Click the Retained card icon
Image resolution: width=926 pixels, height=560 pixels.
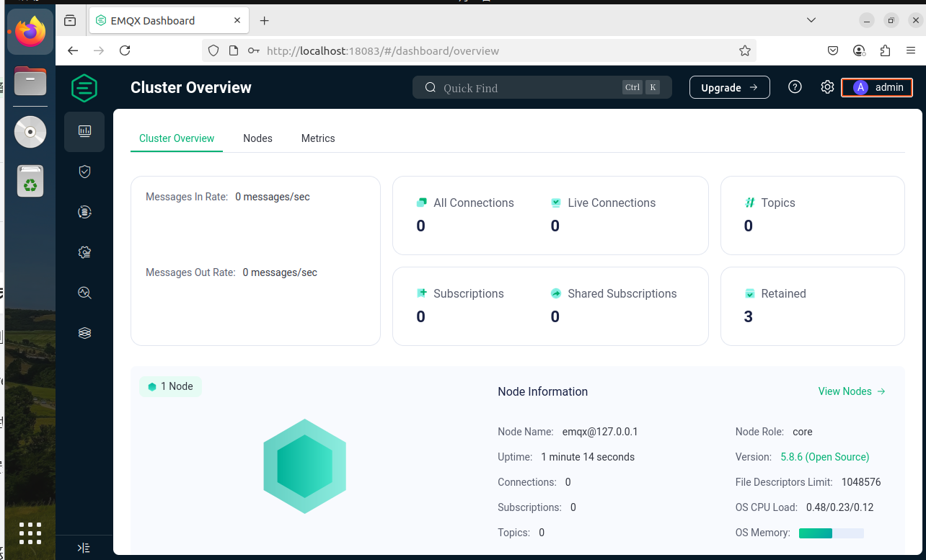pos(749,294)
